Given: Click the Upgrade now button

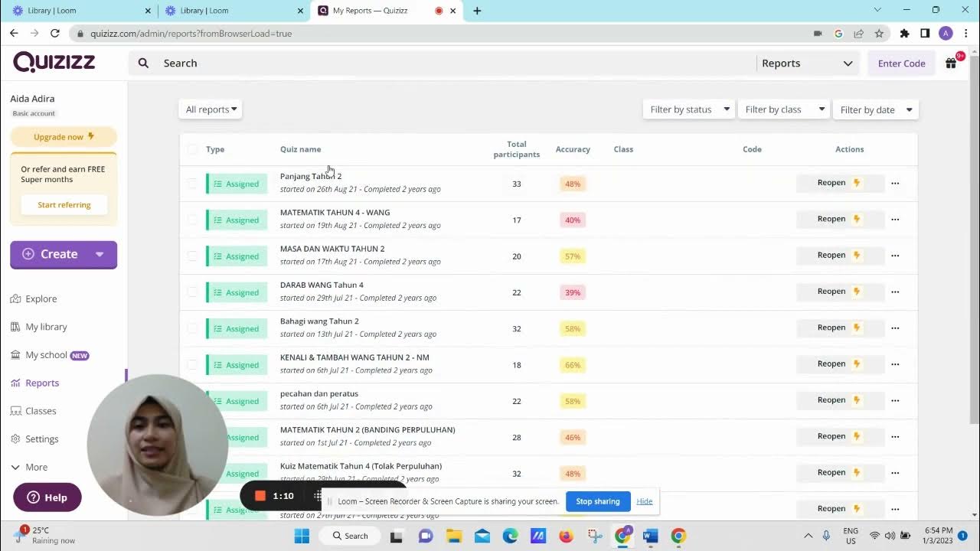Looking at the screenshot, I should tap(64, 137).
